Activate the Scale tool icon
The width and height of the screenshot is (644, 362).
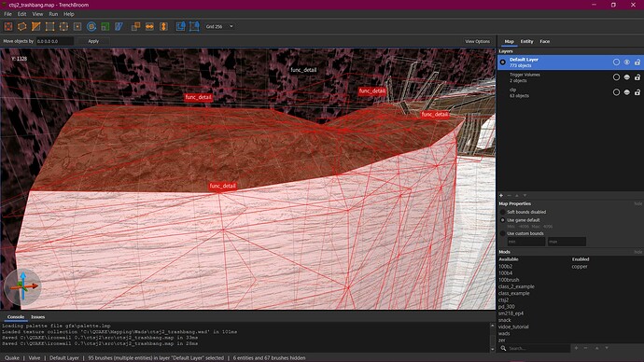[x=105, y=27]
